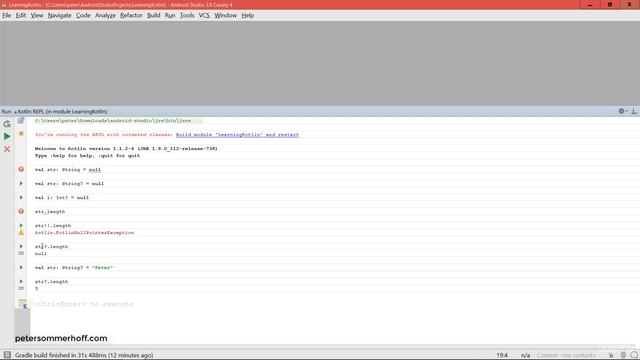Open the Help menu
This screenshot has height=360, width=640.
247,15
